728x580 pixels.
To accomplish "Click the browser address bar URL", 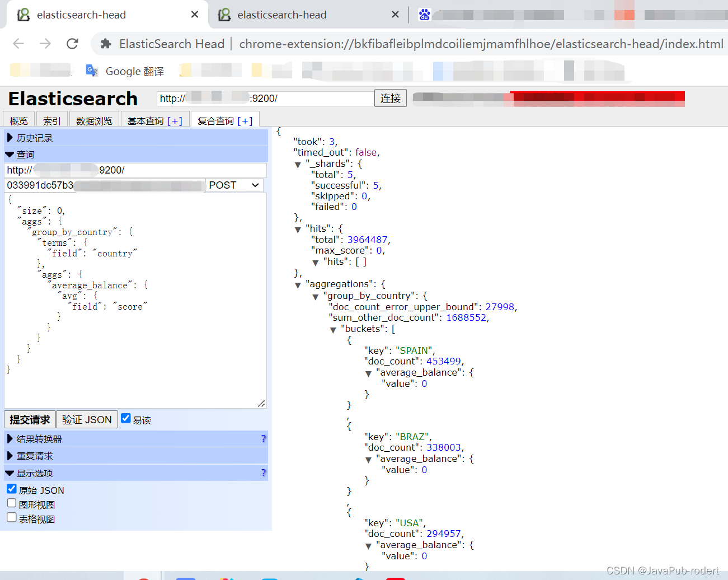I will coord(481,44).
